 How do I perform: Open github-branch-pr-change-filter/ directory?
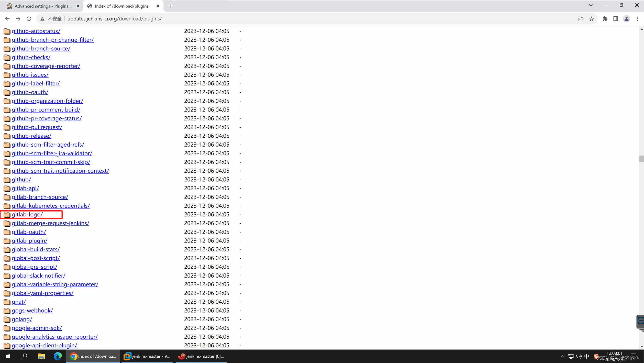click(x=53, y=40)
